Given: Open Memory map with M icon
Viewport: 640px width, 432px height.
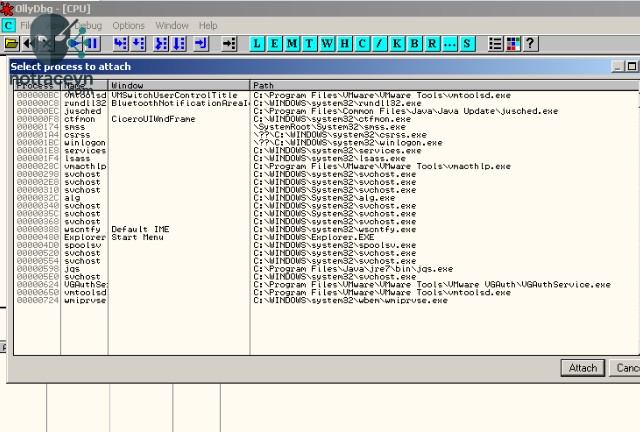Looking at the screenshot, I should tap(292, 44).
